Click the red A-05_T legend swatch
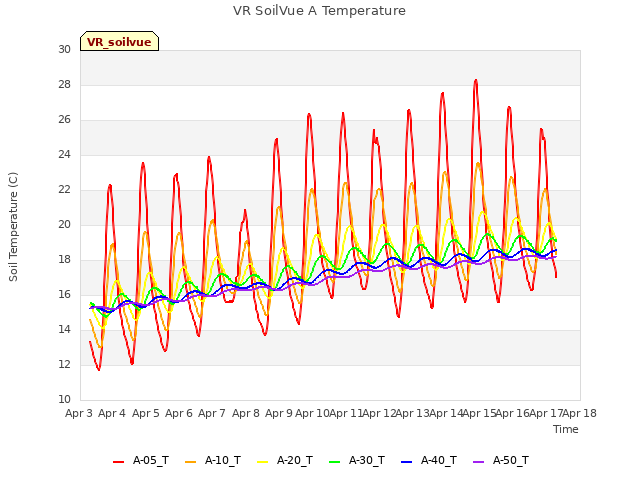The width and height of the screenshot is (640, 480). coord(118,462)
